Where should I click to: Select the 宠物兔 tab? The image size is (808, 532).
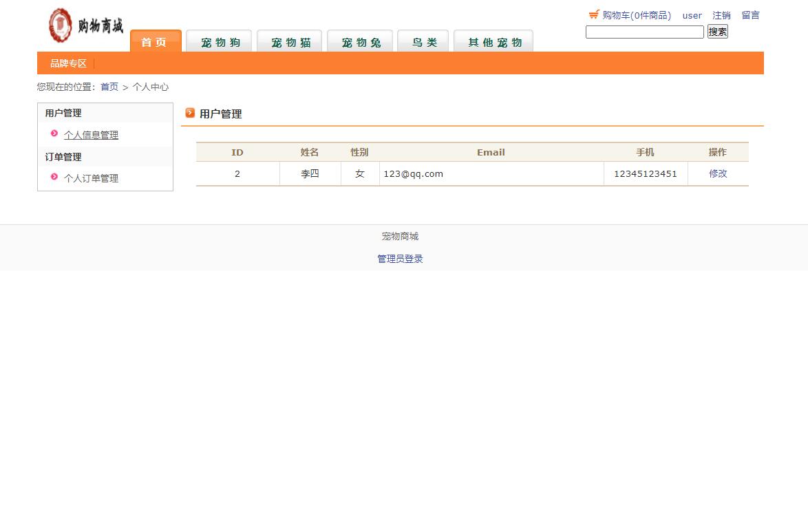[359, 41]
